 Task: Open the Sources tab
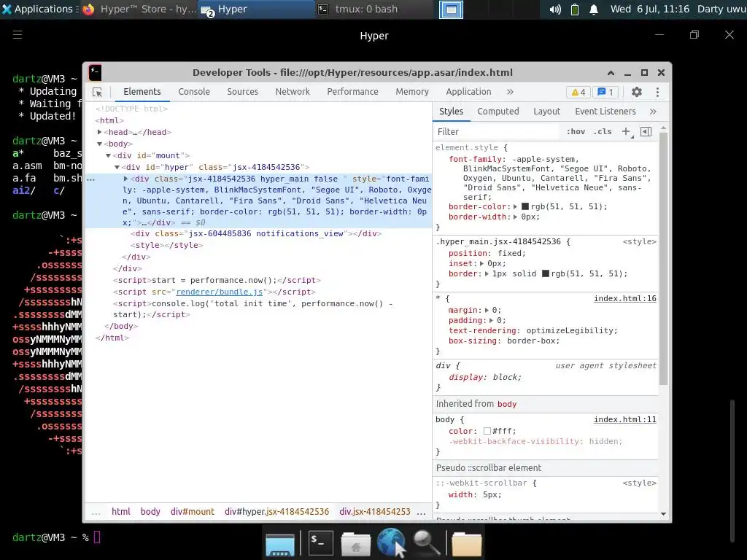pos(242,92)
